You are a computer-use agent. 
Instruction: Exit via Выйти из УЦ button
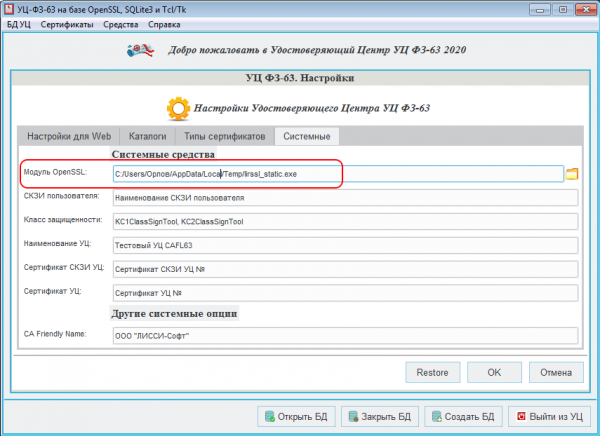548,416
